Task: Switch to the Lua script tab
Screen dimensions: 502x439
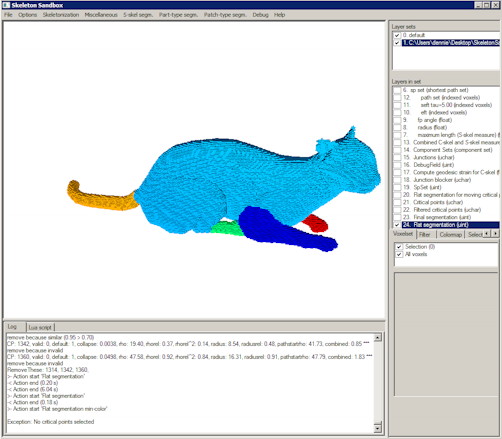Action: pos(40,327)
